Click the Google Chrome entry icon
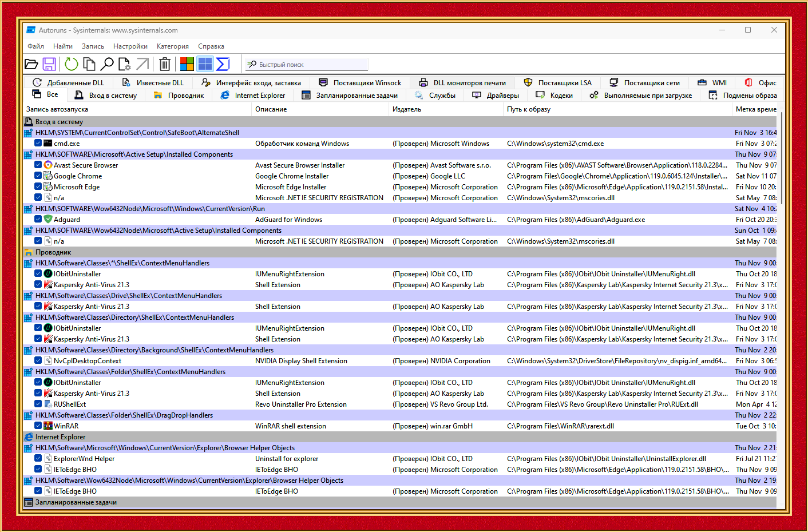The width and height of the screenshot is (808, 532). [x=48, y=176]
